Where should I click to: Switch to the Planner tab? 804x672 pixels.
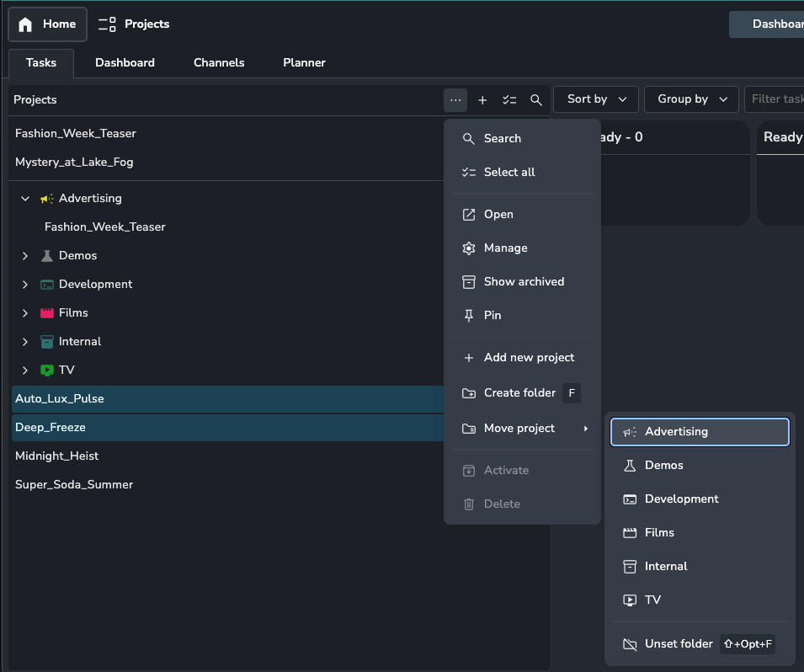coord(304,63)
